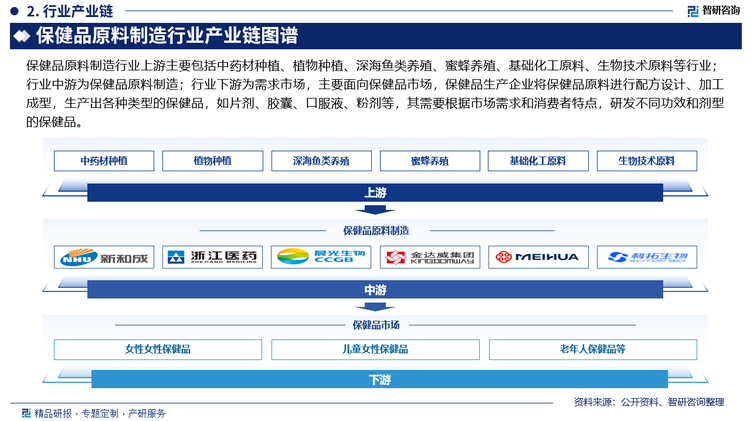Click the source note 资料来源：公开资料、智研咨询整理
Image resolution: width=750 pixels, height=421 pixels.
click(649, 402)
